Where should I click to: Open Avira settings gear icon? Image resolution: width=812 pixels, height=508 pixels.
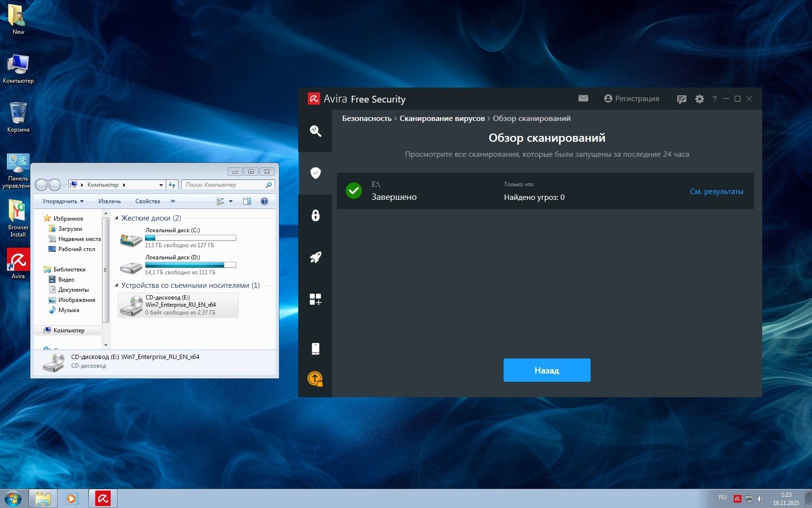pyautogui.click(x=699, y=99)
